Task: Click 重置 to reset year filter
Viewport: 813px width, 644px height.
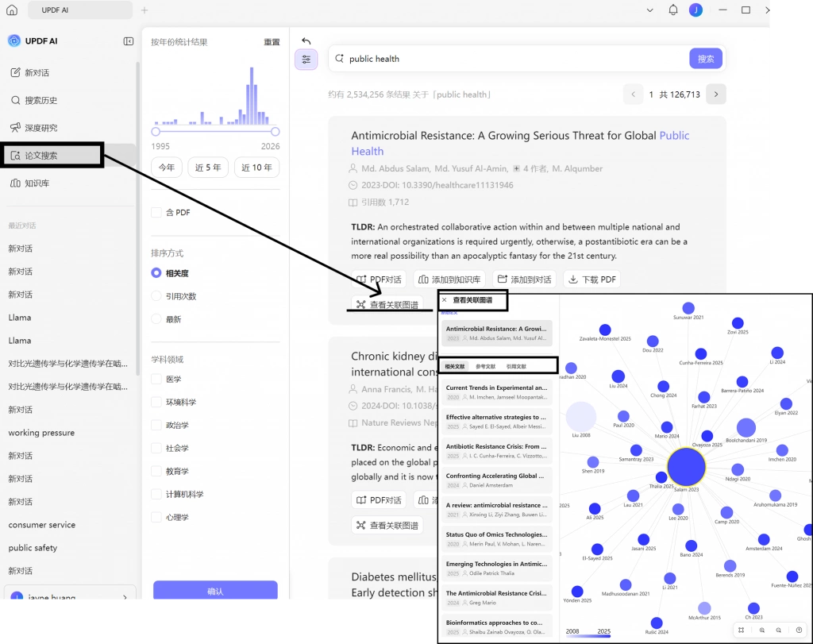Action: [x=272, y=42]
